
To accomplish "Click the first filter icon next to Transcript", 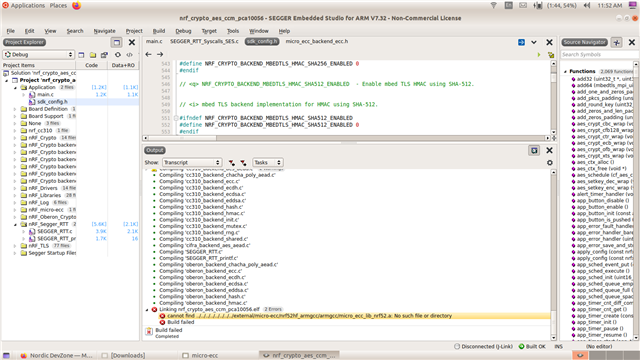I will (231, 162).
